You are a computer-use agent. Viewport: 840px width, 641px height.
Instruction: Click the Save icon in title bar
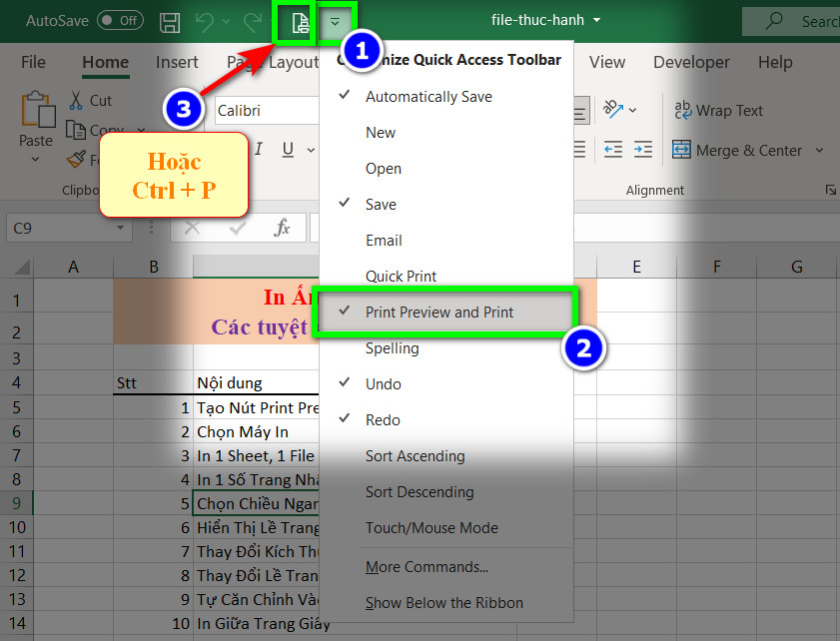(170, 22)
